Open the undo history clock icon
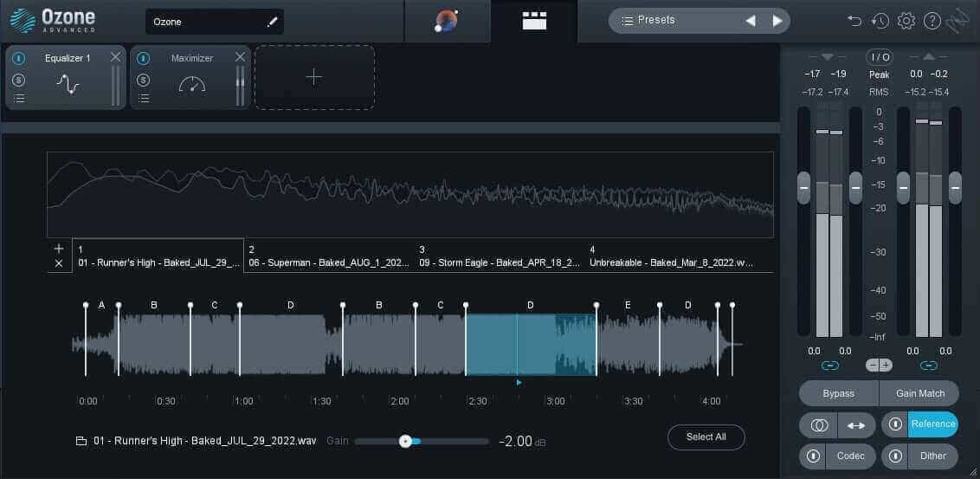Image resolution: width=980 pixels, height=479 pixels. point(880,21)
